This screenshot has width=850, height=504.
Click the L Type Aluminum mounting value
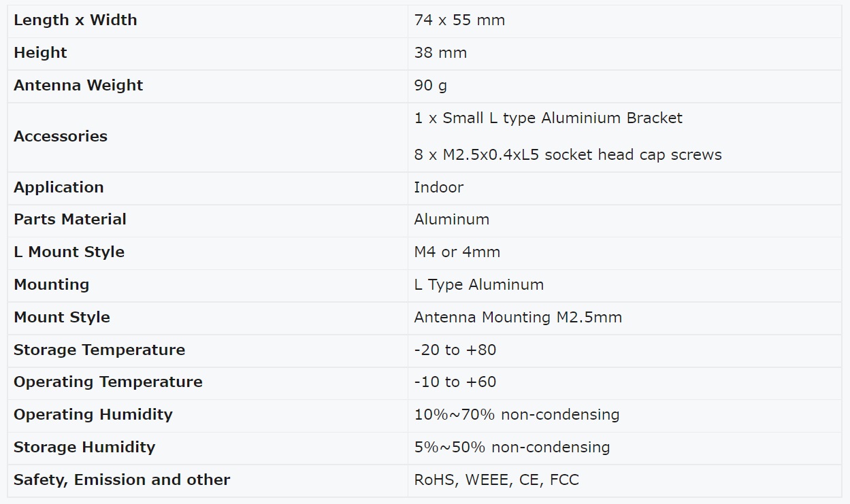click(478, 284)
